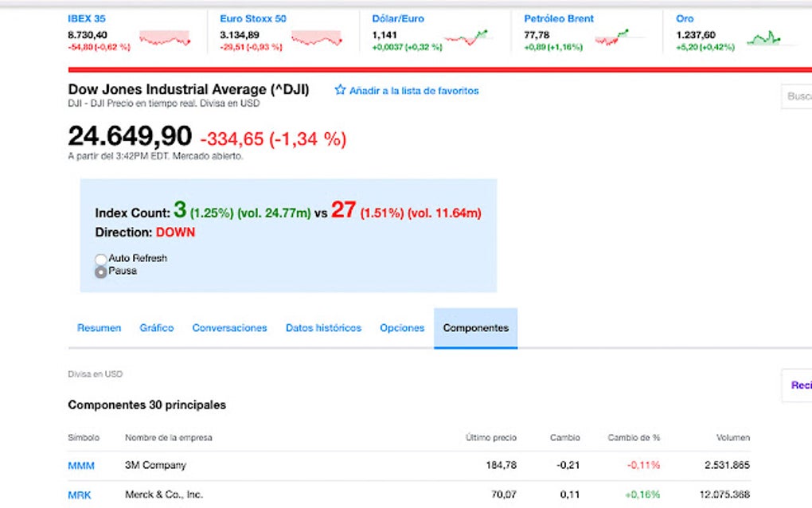The image size is (812, 508).
Task: Select the Dólar/Euro trend graph
Action: tap(470, 34)
